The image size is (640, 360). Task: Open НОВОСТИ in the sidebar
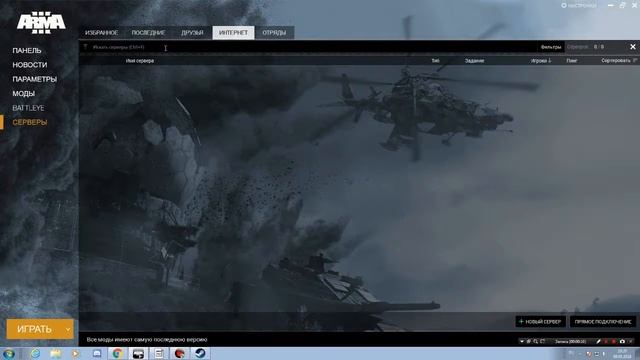[x=29, y=65]
